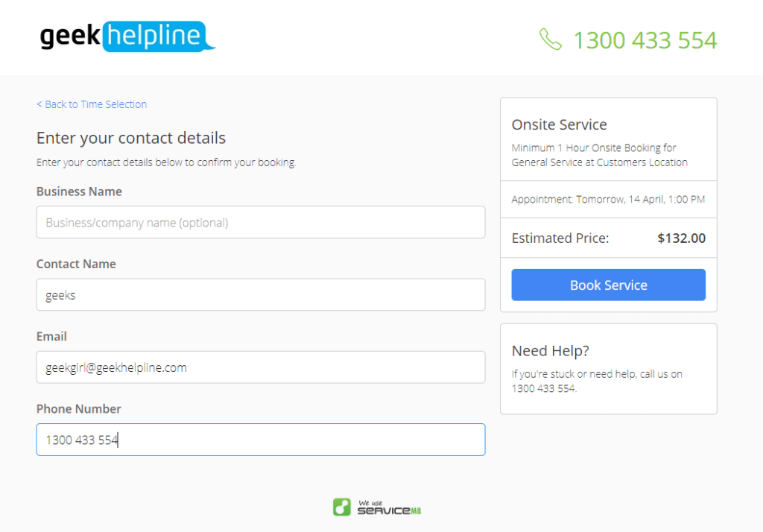The image size is (763, 532).
Task: Click the help phone number in Need Help panel
Action: click(x=543, y=388)
